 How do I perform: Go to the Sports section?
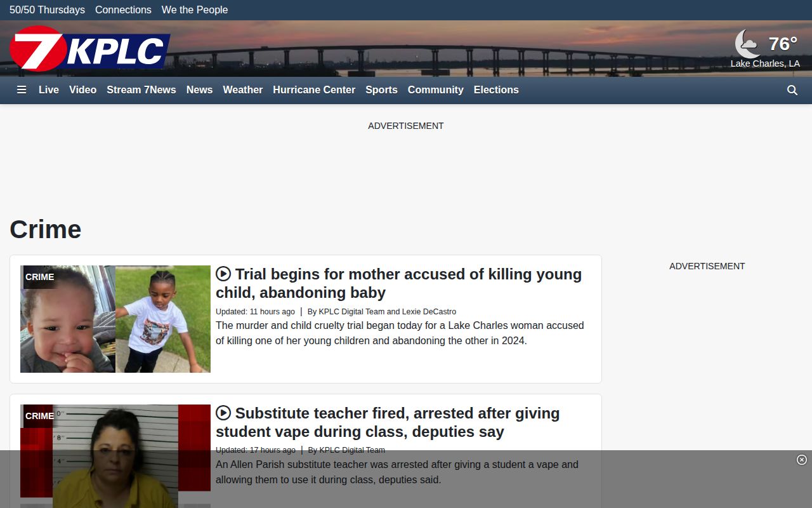pos(381,90)
